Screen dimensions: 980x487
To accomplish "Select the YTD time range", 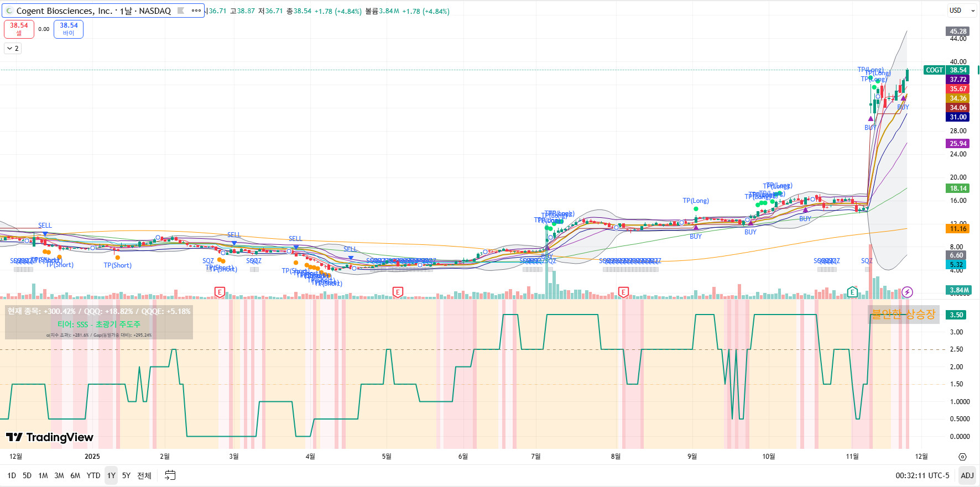I will coord(93,475).
